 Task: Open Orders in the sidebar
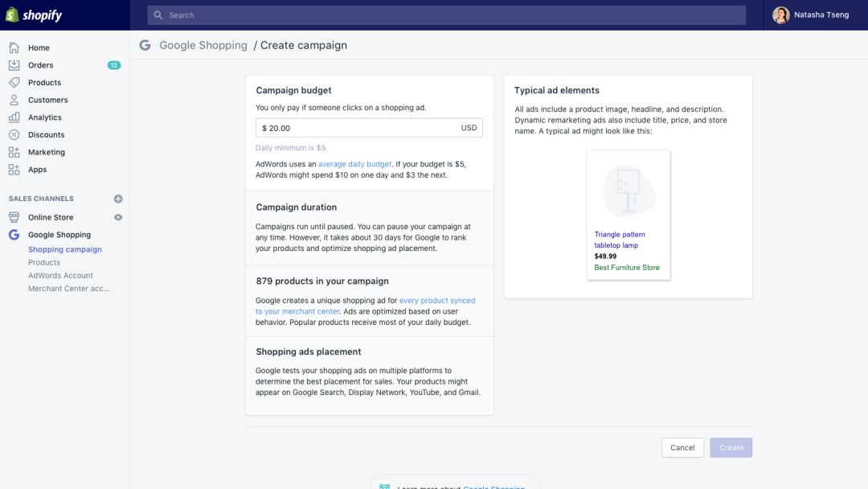coord(41,65)
